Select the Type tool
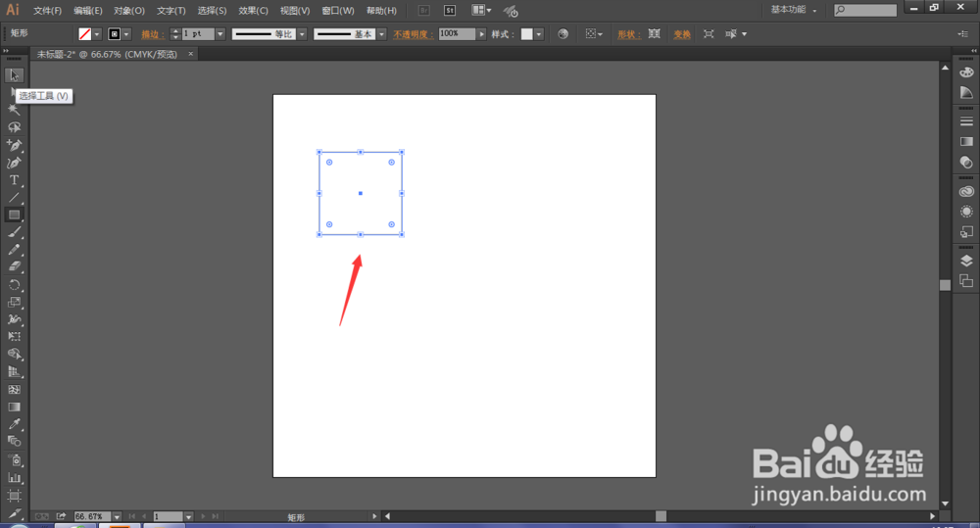This screenshot has width=980, height=528. 14,180
